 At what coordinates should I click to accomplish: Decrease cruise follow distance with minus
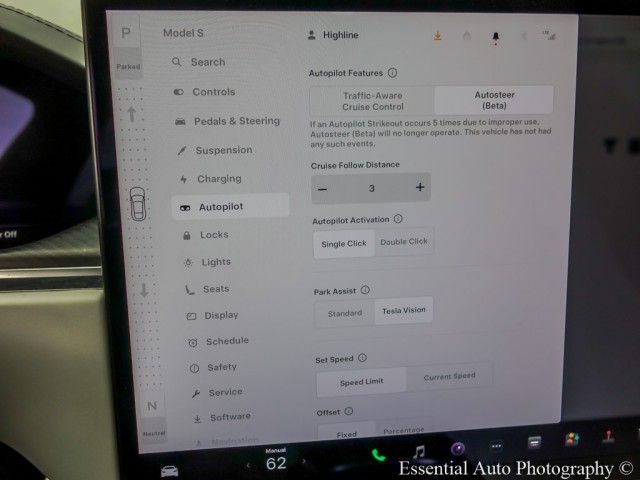click(x=322, y=188)
